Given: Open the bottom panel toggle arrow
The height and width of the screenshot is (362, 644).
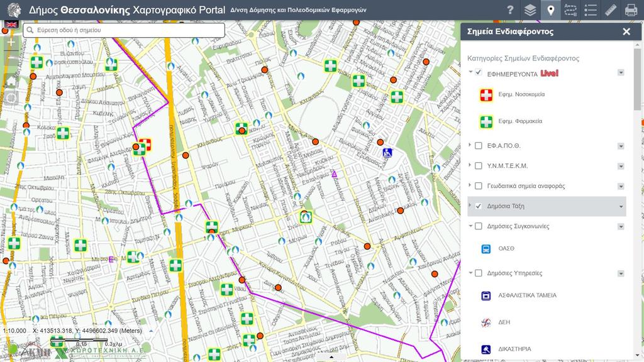Looking at the screenshot, I should (331, 358).
